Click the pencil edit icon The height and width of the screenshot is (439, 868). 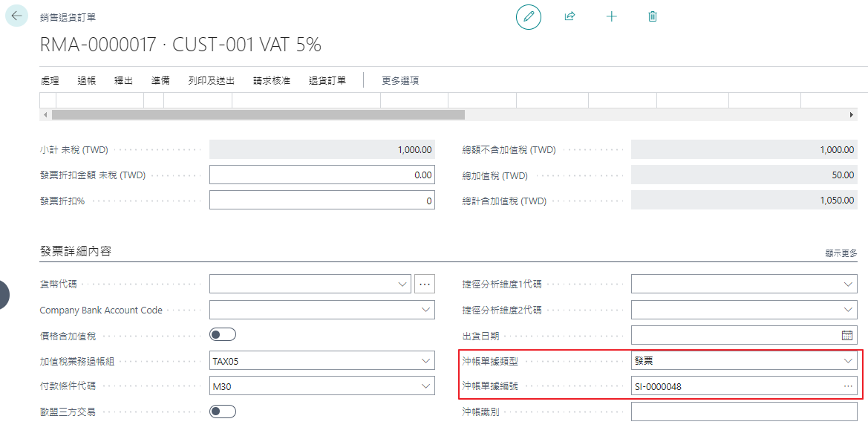click(528, 16)
